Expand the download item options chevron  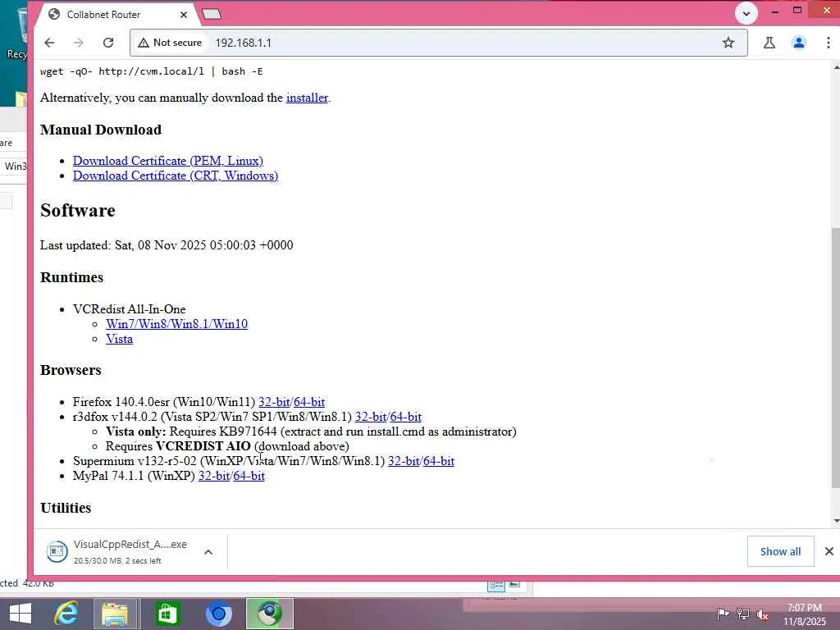(208, 552)
